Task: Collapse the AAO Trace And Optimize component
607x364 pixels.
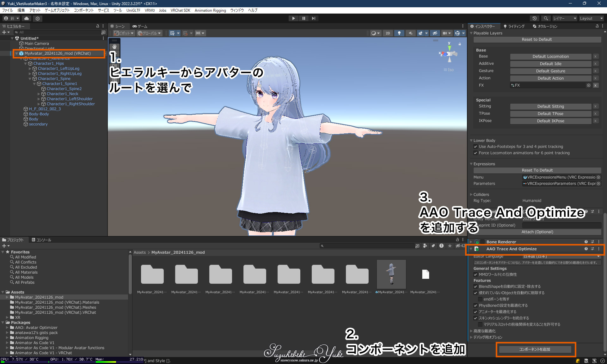Action: point(471,249)
